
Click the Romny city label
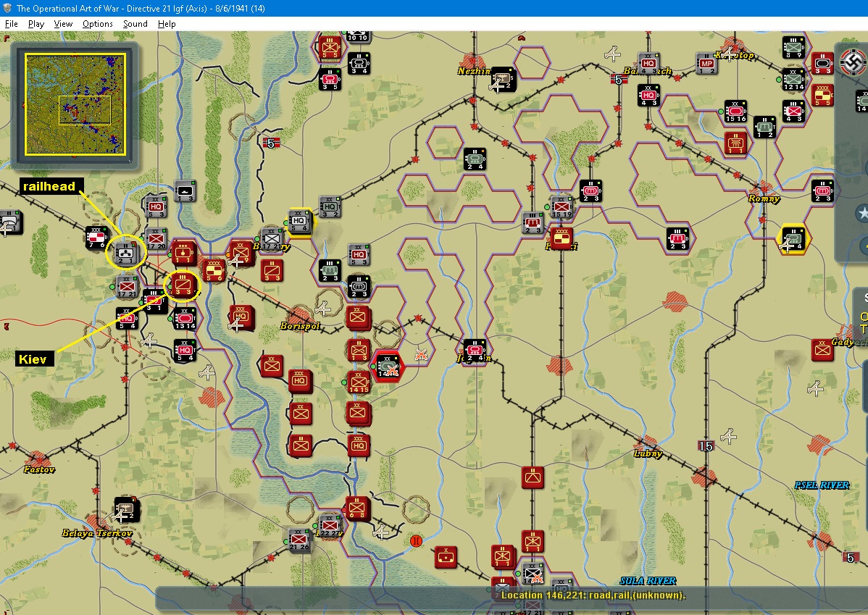(x=764, y=198)
